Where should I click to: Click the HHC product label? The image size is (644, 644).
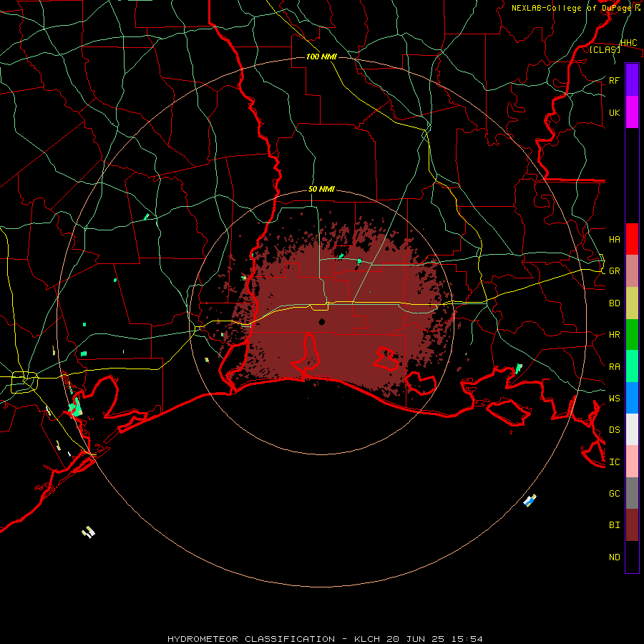click(x=628, y=43)
